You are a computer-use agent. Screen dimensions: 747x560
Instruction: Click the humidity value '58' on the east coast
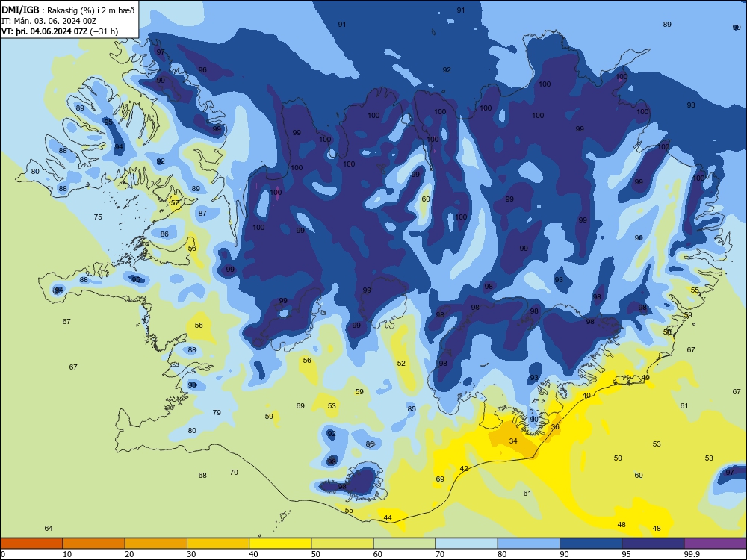click(x=667, y=332)
